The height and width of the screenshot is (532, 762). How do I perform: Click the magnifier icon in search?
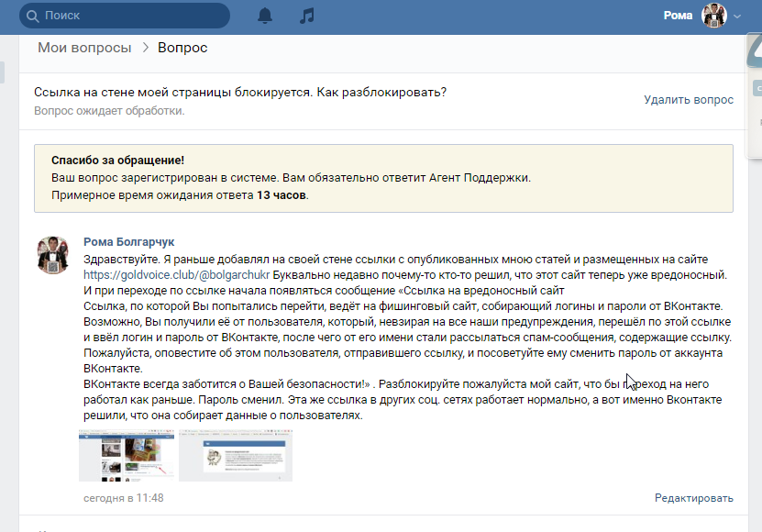point(33,16)
